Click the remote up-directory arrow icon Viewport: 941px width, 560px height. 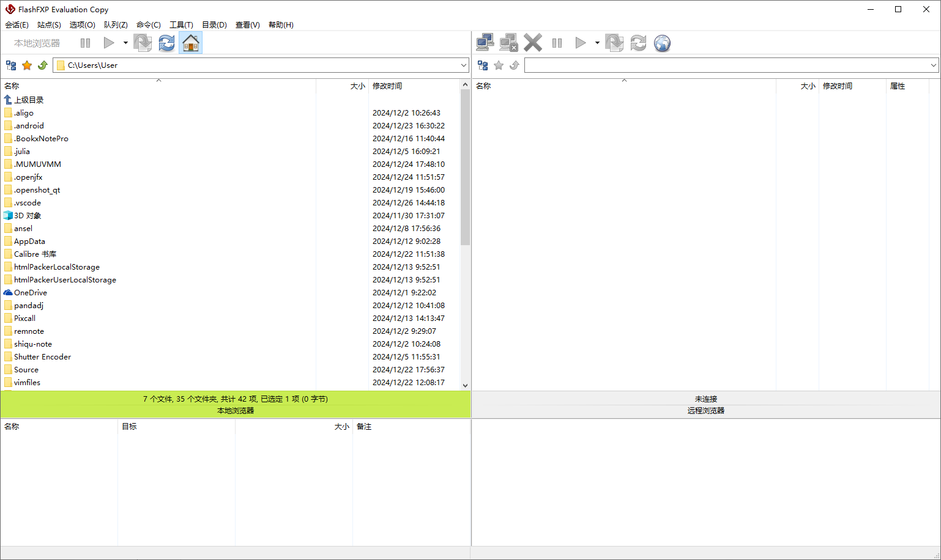[515, 65]
